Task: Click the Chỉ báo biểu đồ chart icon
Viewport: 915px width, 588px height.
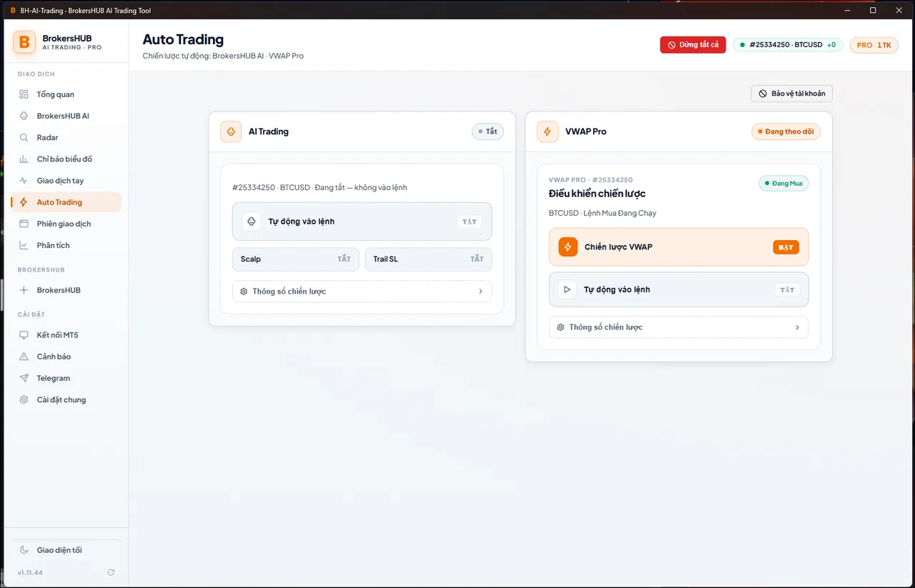Action: click(24, 159)
